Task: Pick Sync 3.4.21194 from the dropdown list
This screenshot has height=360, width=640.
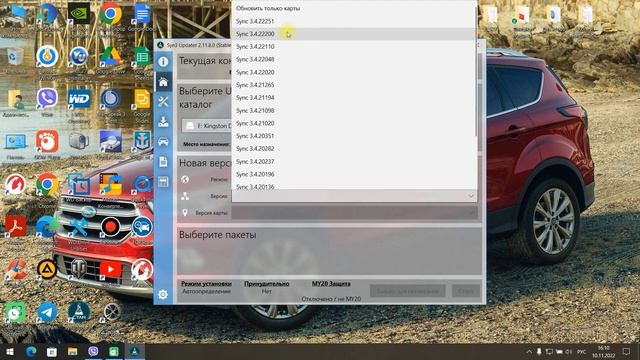Action: pyautogui.click(x=353, y=98)
